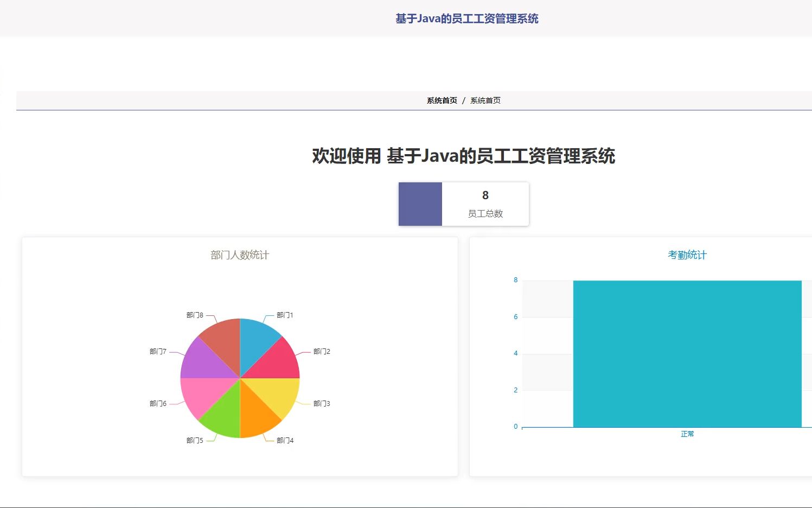812x508 pixels.
Task: Click the purple block on the 员工总数 card
Action: click(420, 204)
